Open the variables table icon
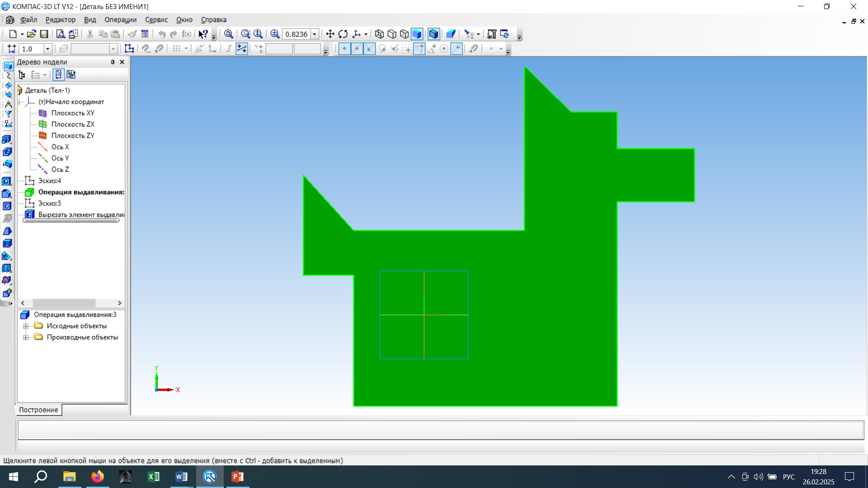Image resolution: width=868 pixels, height=488 pixels. coord(187,34)
